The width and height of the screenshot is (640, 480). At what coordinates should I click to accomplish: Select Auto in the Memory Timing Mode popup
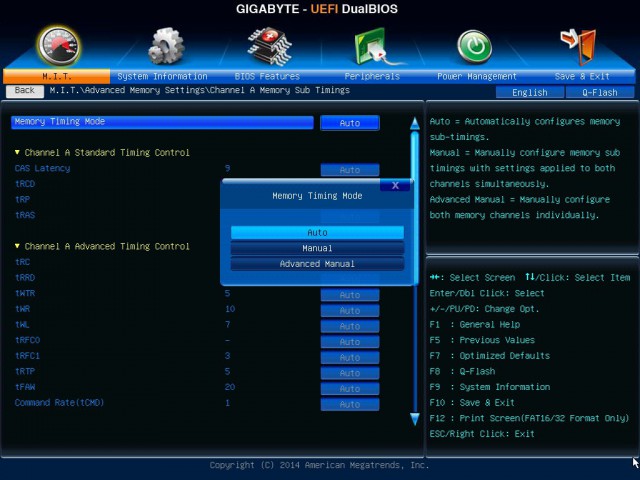coord(317,232)
